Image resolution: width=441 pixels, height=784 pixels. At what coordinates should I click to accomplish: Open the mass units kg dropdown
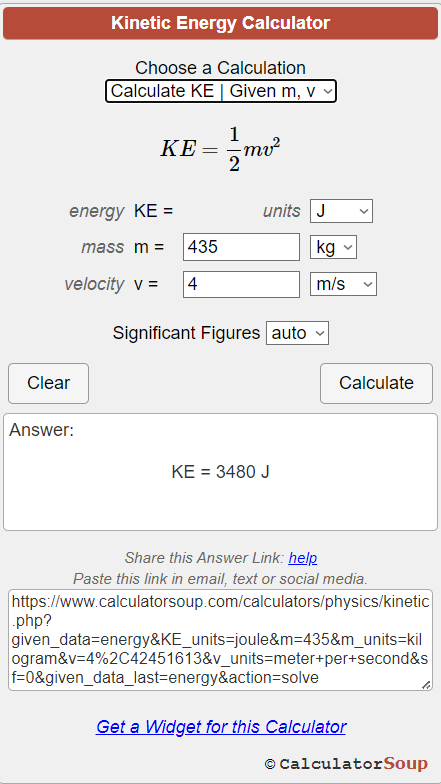(x=333, y=247)
